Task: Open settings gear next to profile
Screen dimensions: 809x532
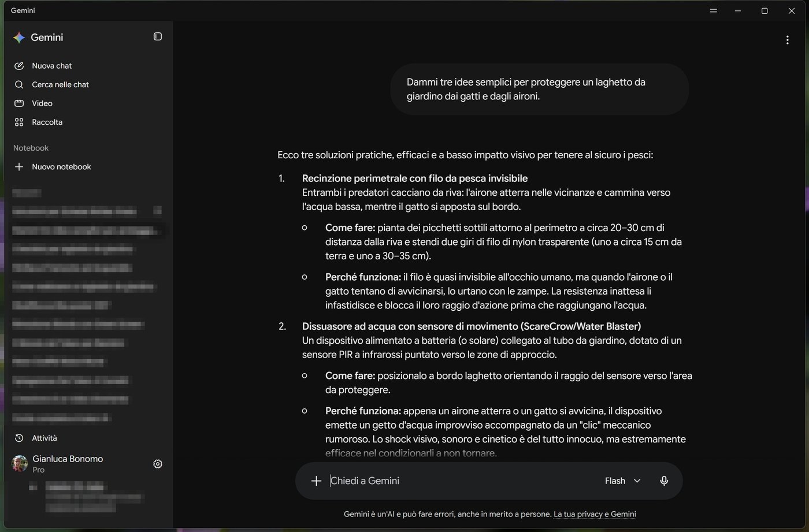Action: click(158, 464)
